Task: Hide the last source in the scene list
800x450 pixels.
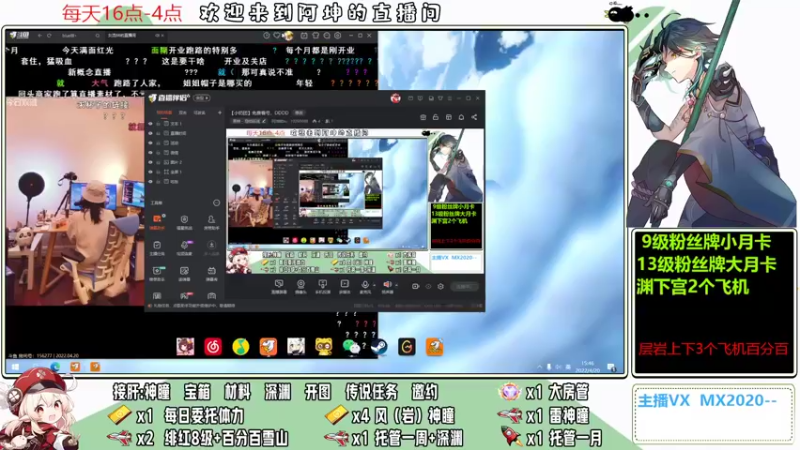Action: tap(150, 182)
